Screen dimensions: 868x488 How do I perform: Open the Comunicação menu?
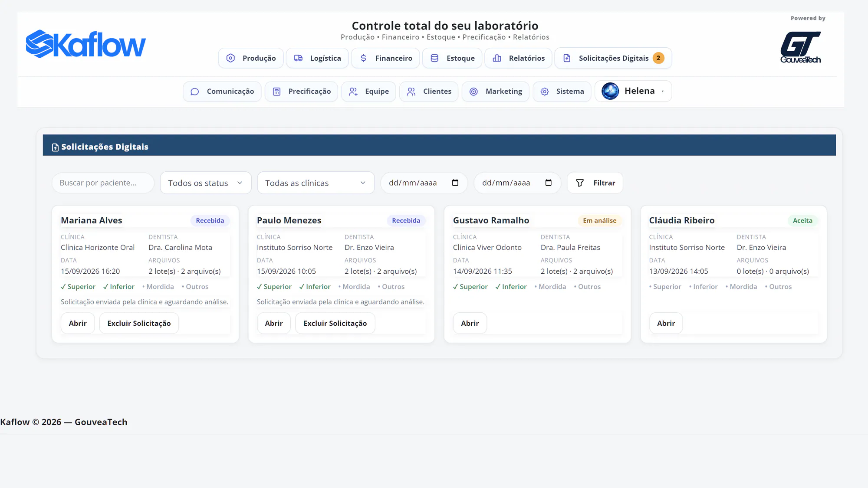tap(222, 92)
